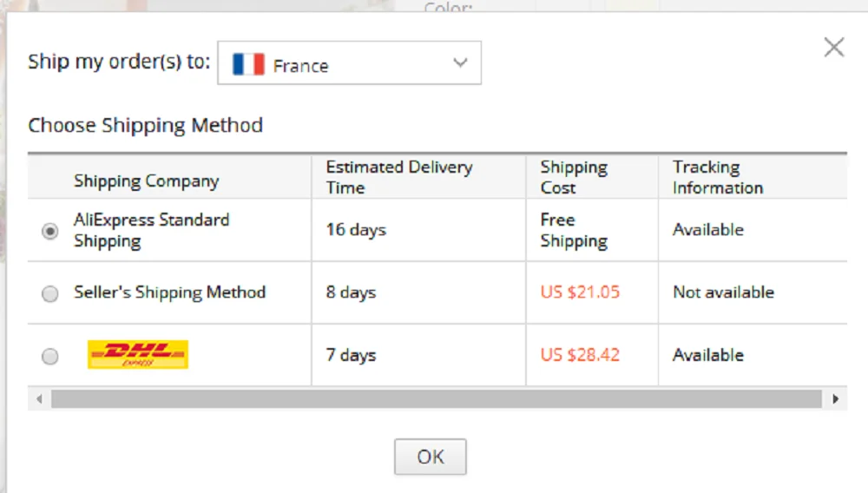
Task: Confirm selection with OK button
Action: click(430, 457)
